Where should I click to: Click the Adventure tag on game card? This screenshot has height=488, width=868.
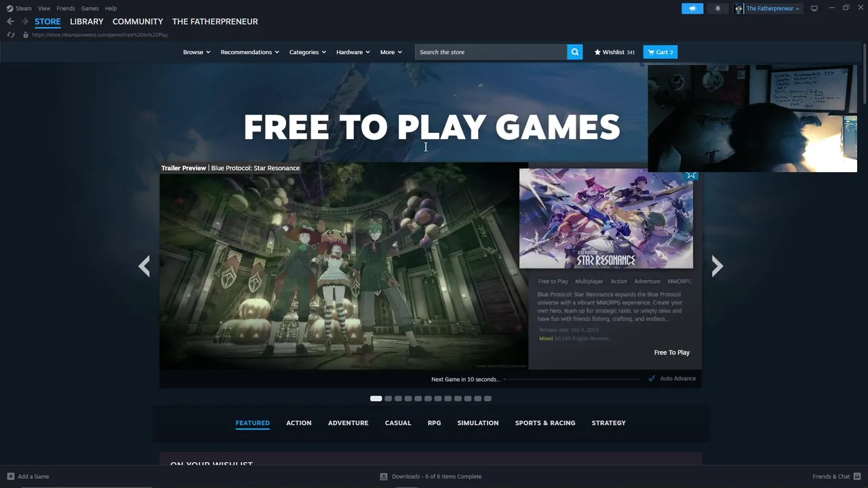(647, 281)
